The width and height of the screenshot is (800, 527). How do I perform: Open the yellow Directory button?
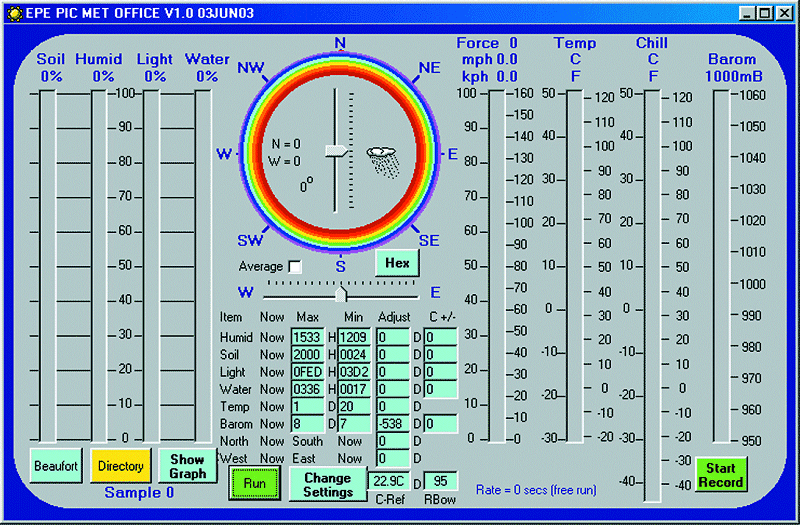tap(120, 466)
